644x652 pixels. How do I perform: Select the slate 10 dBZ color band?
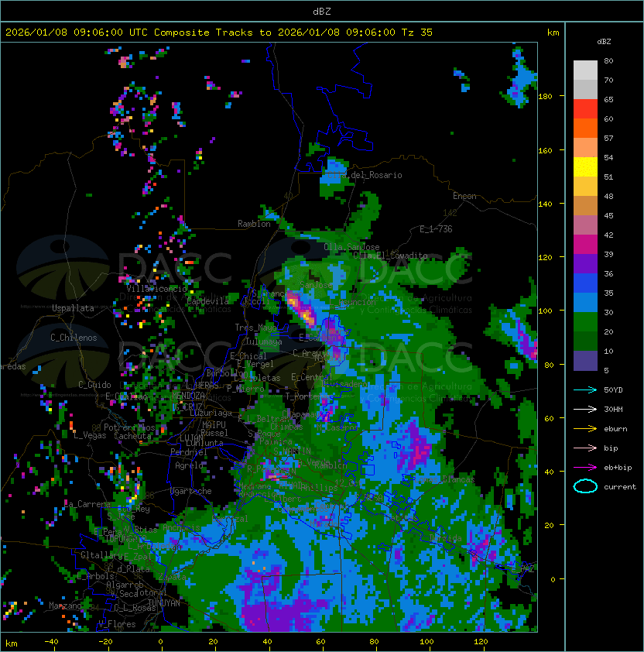click(585, 361)
